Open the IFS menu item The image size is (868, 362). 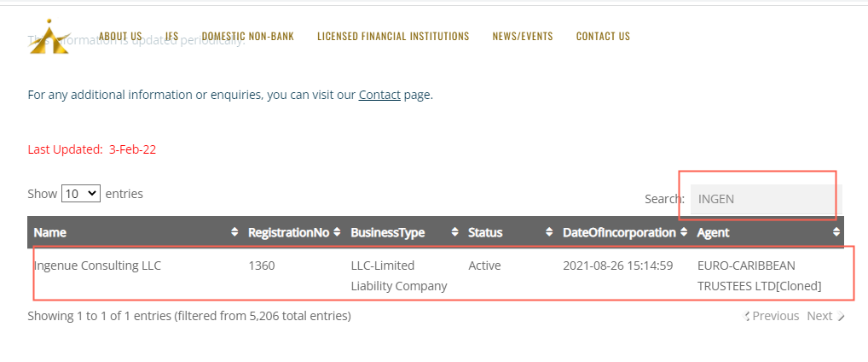click(172, 37)
